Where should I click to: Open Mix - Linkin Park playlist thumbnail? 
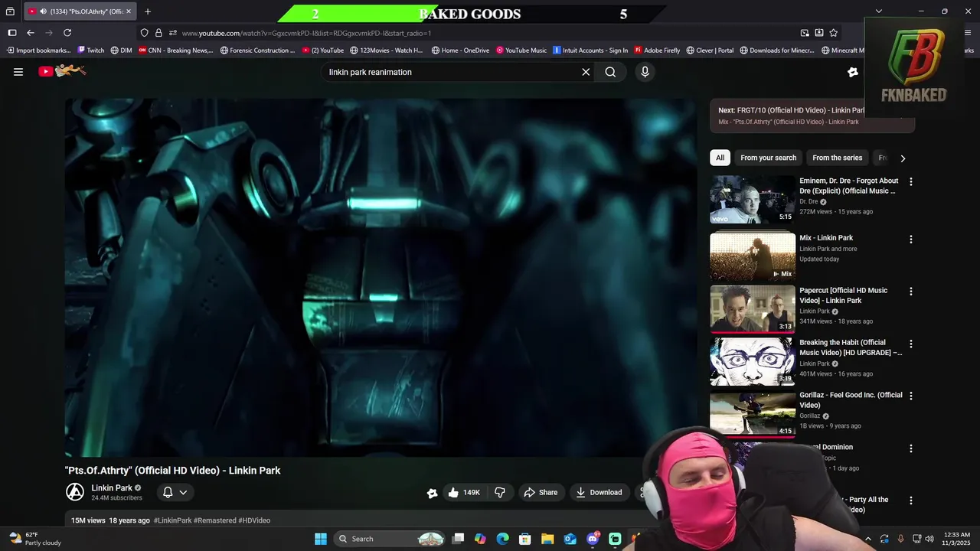pyautogui.click(x=753, y=256)
